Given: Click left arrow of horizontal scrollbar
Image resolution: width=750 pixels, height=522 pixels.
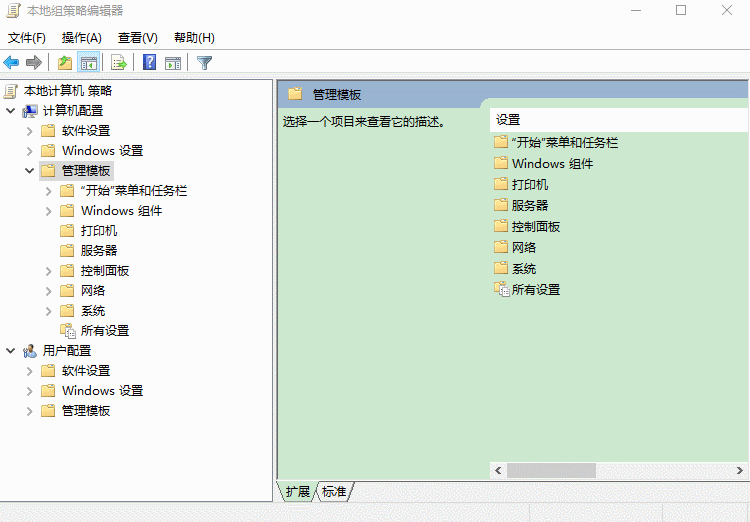Looking at the screenshot, I should pyautogui.click(x=498, y=470).
